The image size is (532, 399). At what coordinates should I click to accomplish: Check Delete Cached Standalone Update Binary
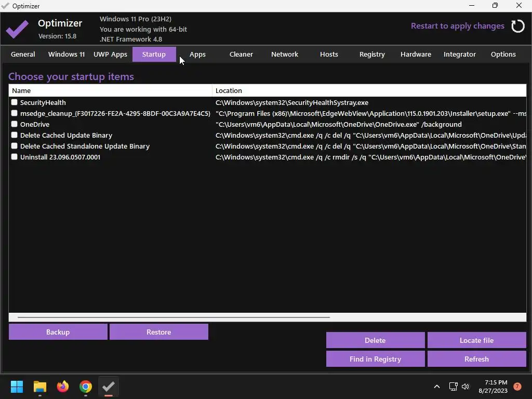tap(14, 145)
